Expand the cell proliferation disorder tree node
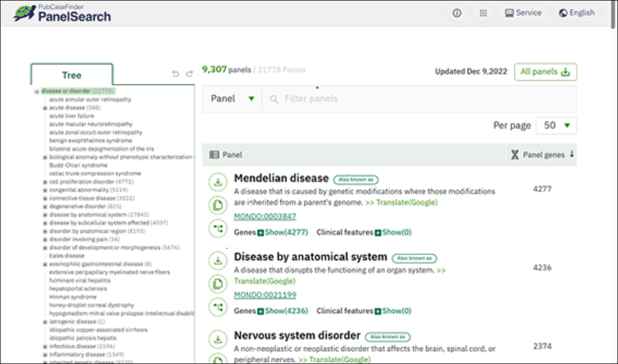 (45, 182)
